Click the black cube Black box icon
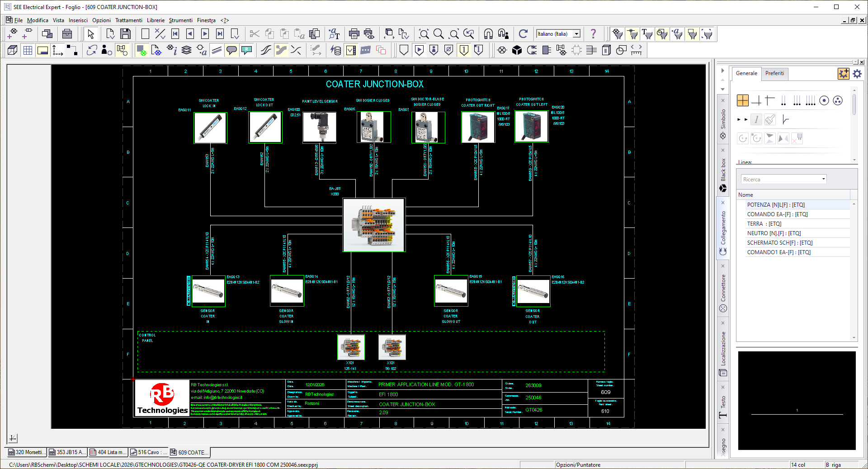This screenshot has height=469, width=868. tap(517, 50)
